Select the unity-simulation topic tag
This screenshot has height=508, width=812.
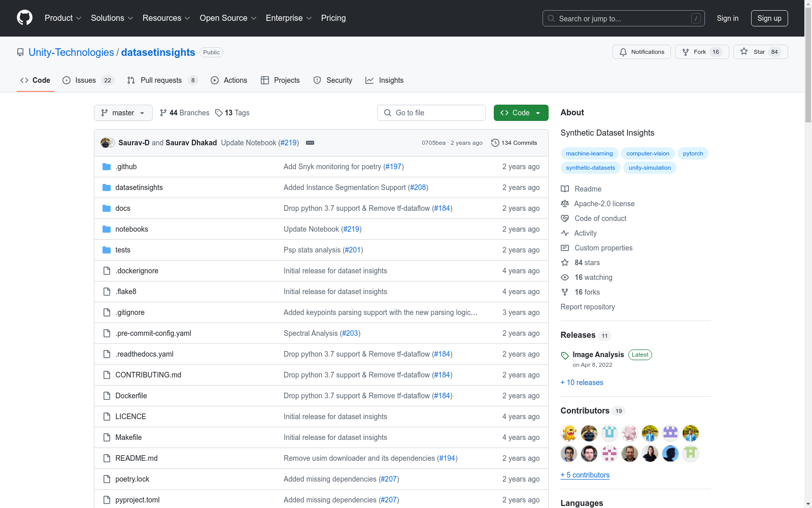click(650, 168)
